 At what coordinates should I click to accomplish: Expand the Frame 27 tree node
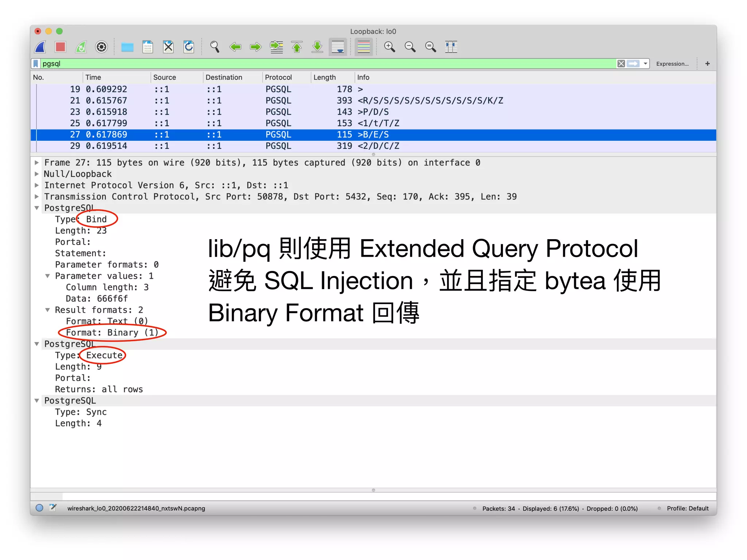(x=36, y=163)
